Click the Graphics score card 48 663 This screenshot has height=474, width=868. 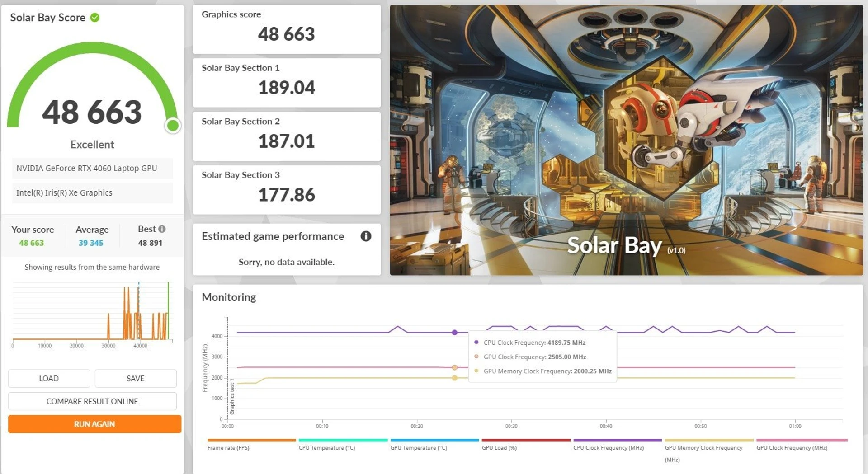(287, 29)
